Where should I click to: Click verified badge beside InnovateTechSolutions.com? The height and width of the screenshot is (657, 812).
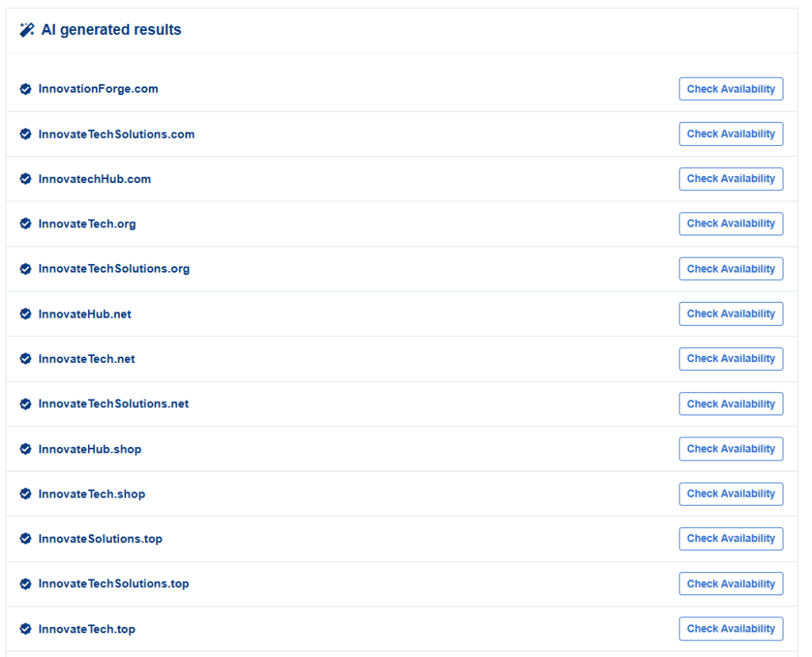click(x=25, y=134)
